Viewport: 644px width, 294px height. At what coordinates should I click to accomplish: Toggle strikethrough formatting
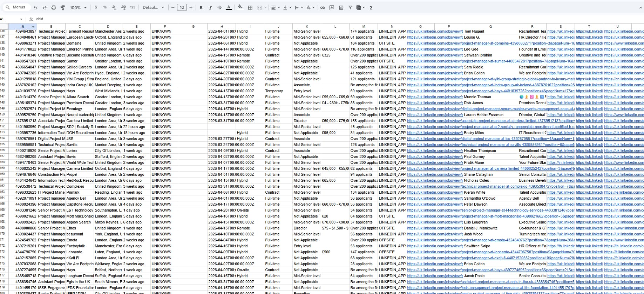tap(219, 7)
